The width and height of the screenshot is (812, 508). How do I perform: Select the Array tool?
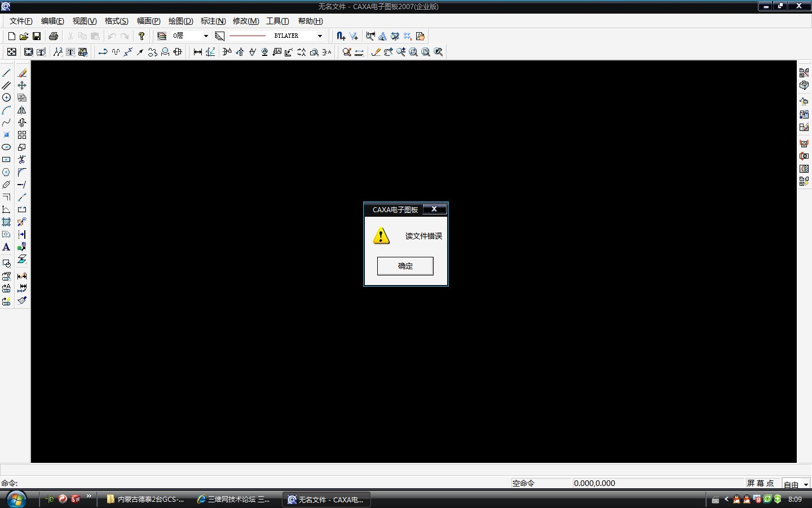22,135
